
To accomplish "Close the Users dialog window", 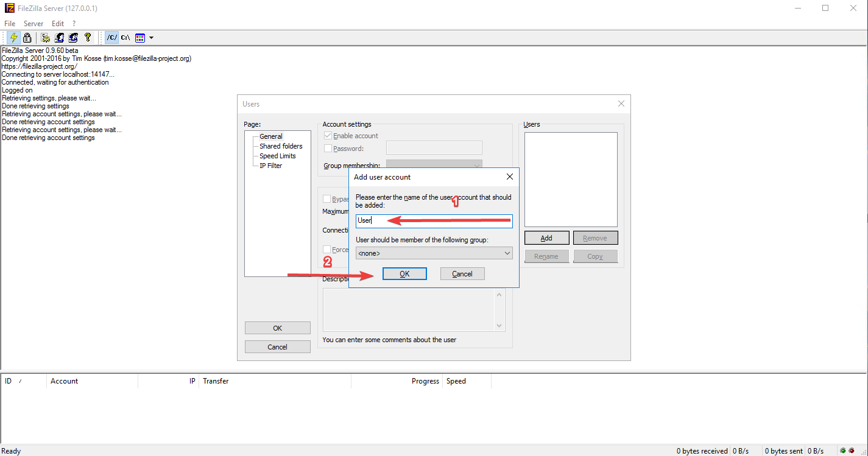I will coord(621,104).
